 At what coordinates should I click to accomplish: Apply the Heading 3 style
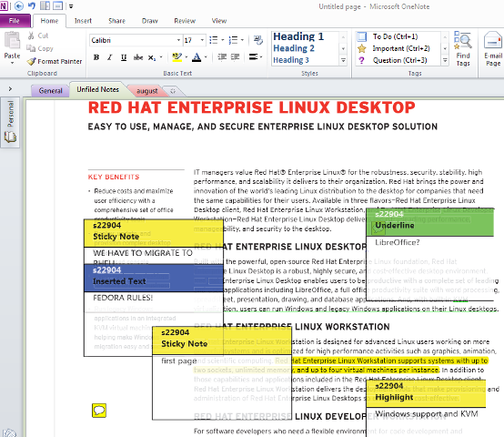291,60
